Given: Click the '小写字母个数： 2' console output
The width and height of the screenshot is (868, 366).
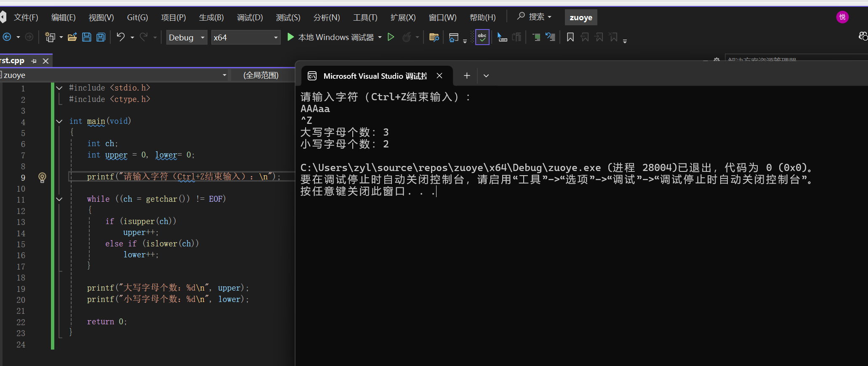Looking at the screenshot, I should tap(344, 144).
